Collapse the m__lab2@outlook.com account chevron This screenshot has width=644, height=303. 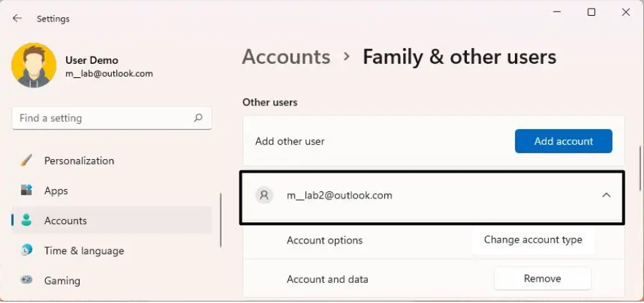(x=607, y=195)
